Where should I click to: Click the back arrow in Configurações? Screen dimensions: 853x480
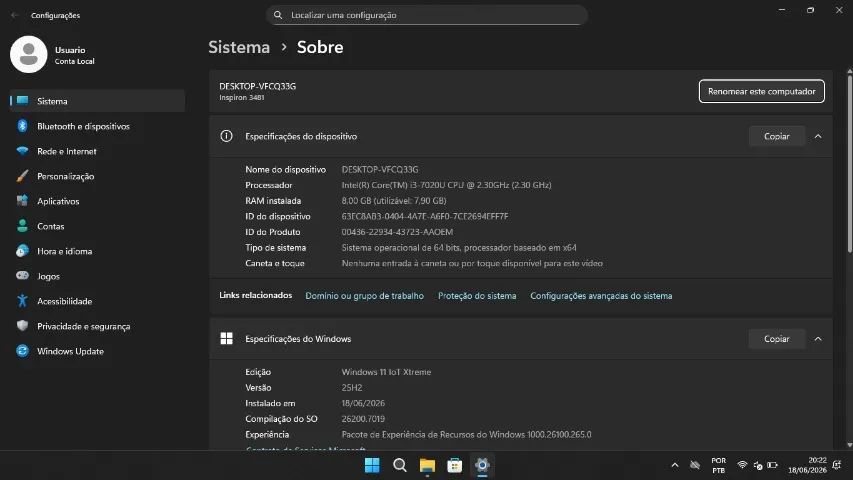[x=15, y=15]
